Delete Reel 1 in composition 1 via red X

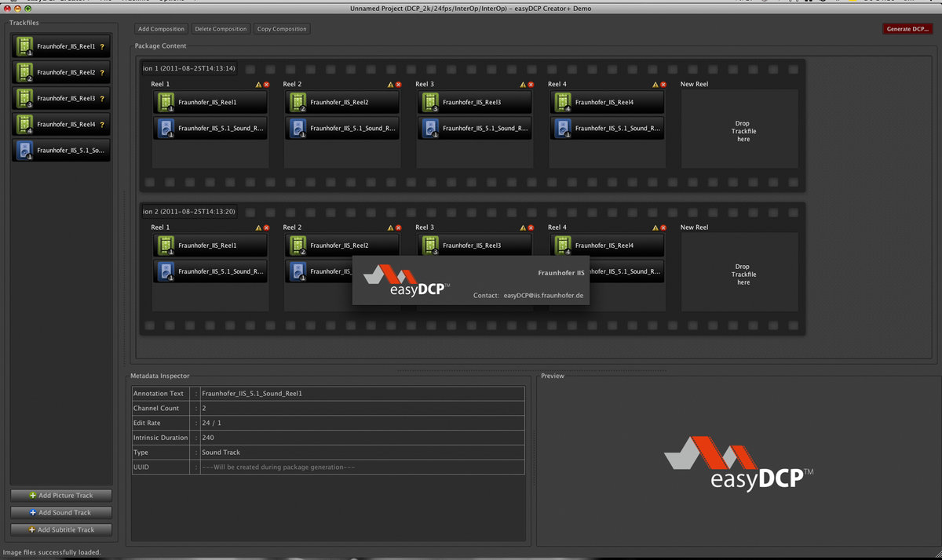pos(266,84)
